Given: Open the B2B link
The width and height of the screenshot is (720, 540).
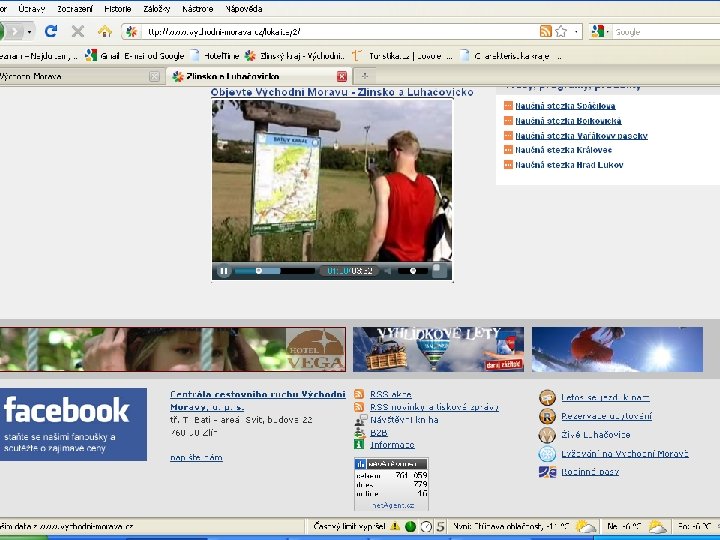Looking at the screenshot, I should 379,433.
